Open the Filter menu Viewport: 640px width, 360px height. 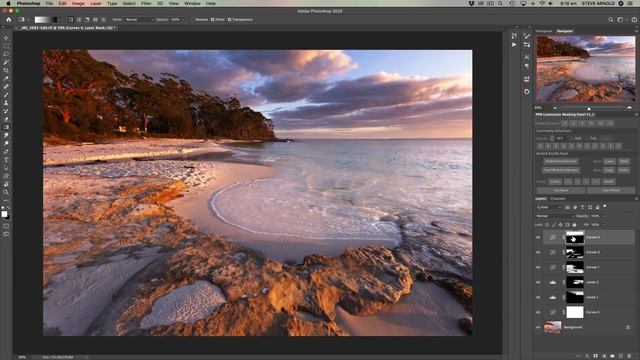[x=146, y=3]
